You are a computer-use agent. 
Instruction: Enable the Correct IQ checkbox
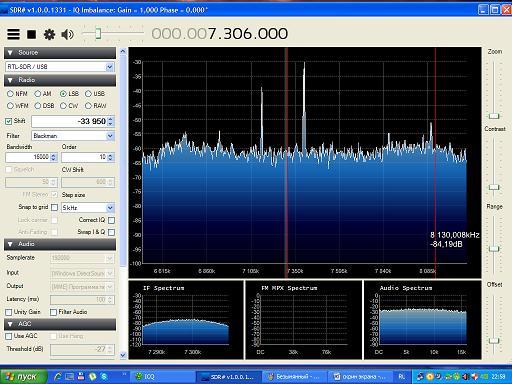[112, 220]
